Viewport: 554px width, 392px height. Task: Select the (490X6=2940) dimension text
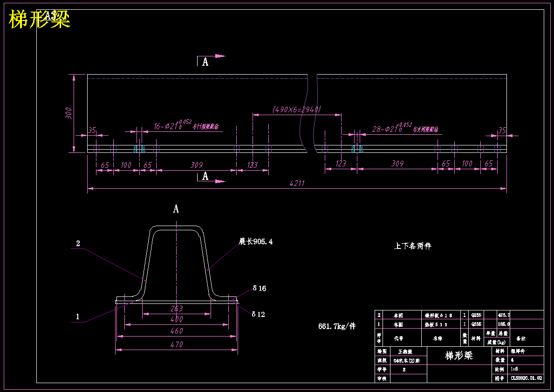pos(297,110)
